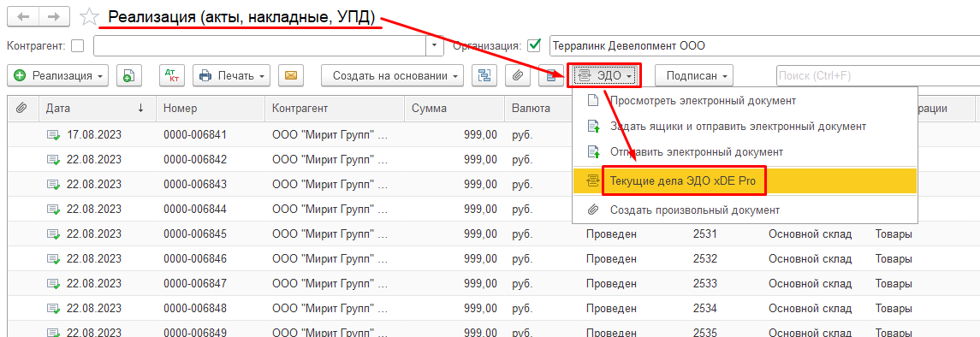The height and width of the screenshot is (337, 980).
Task: Click the руб. currency cell in row 0000-006844
Action: (x=522, y=209)
